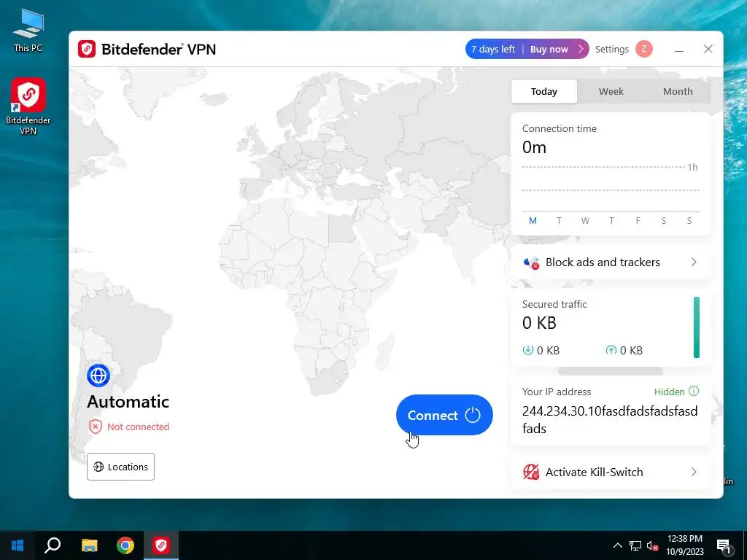Click the Bitdefender shield logo in title bar
The height and width of the screenshot is (560, 747).
[87, 49]
